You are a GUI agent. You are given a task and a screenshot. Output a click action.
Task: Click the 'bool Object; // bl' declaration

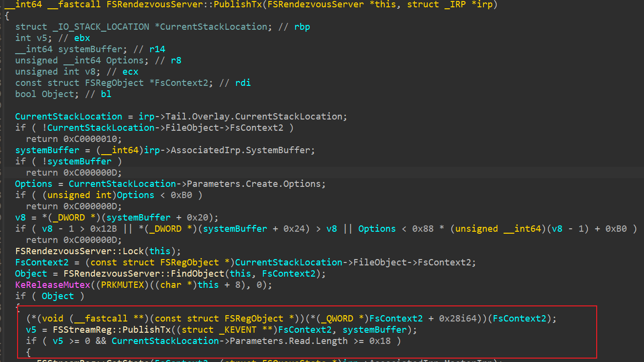(x=63, y=94)
